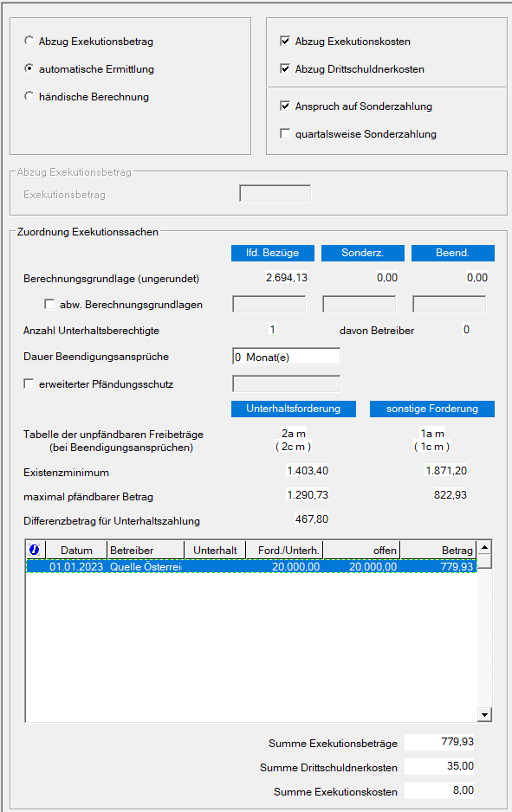Select Abzug Exekutionsbetrag radio button
512x812 pixels.
click(x=29, y=41)
